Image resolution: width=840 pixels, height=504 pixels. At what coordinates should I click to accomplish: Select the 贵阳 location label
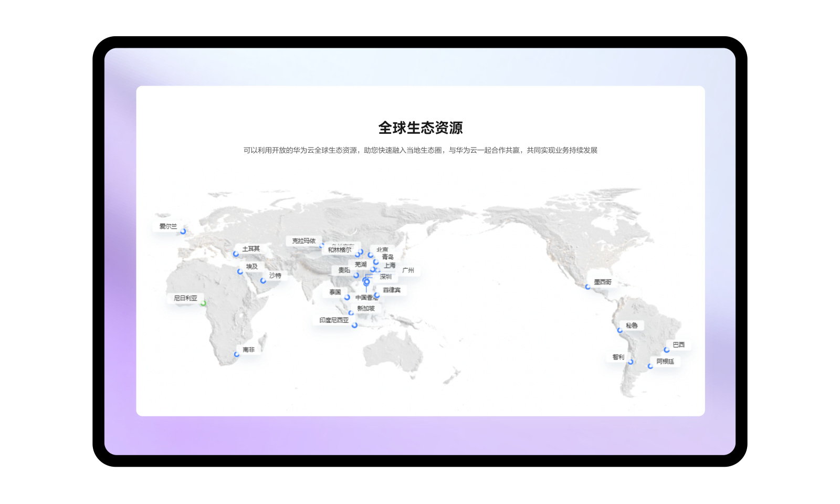click(x=344, y=270)
